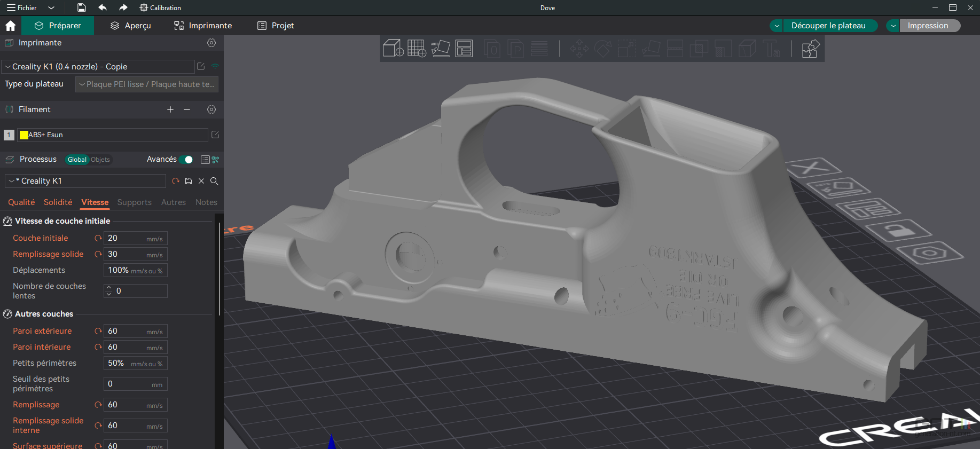Open the Type du plateau dropdown
Image resolution: width=980 pixels, height=449 pixels.
(147, 84)
